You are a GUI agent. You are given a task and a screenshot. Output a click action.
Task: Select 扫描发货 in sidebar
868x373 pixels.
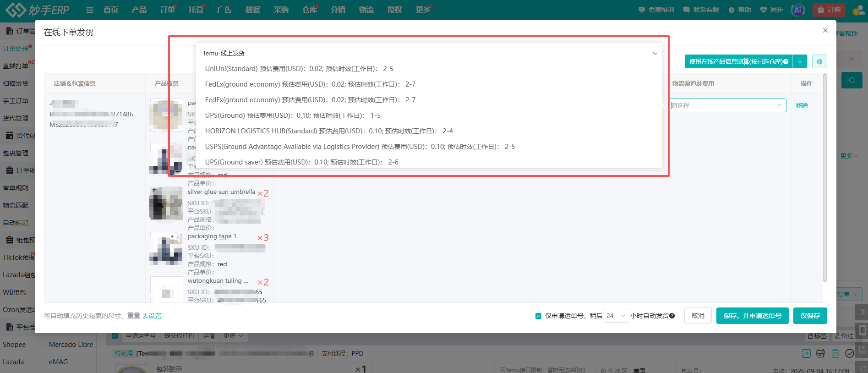(16, 83)
